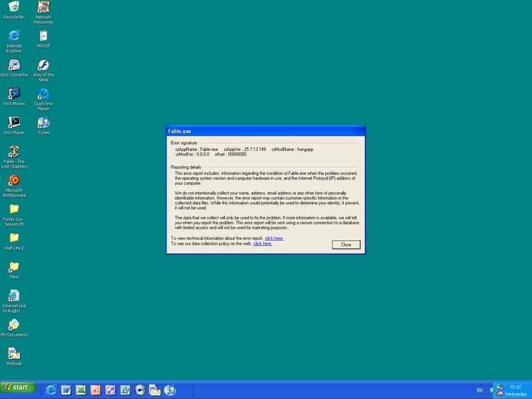
Task: Expand hidden system tray icons arrow
Action: click(x=491, y=390)
